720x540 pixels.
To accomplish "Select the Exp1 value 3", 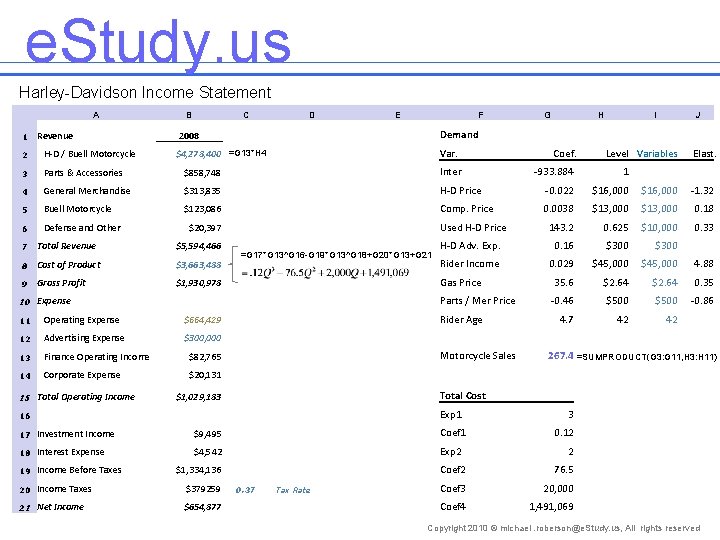I will [571, 415].
